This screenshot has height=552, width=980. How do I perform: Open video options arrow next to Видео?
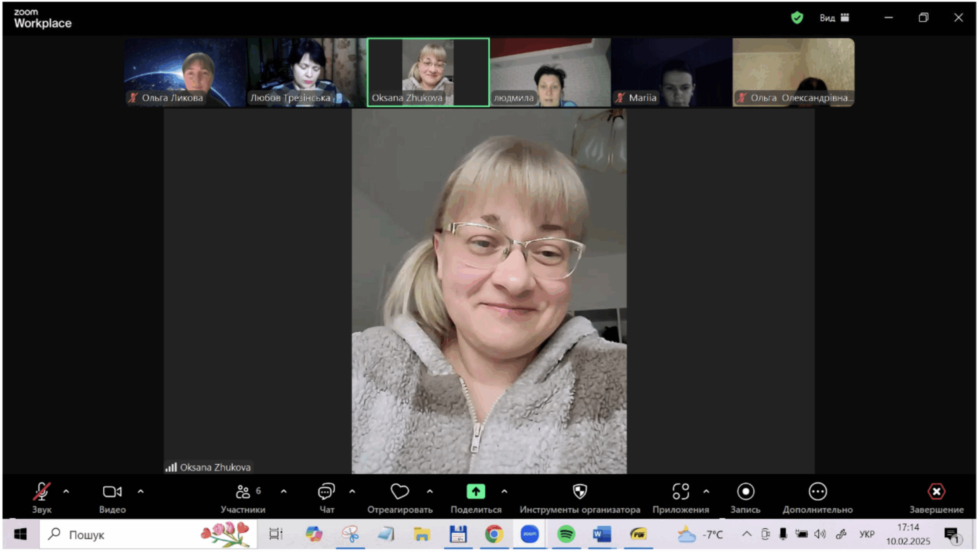[x=141, y=492]
